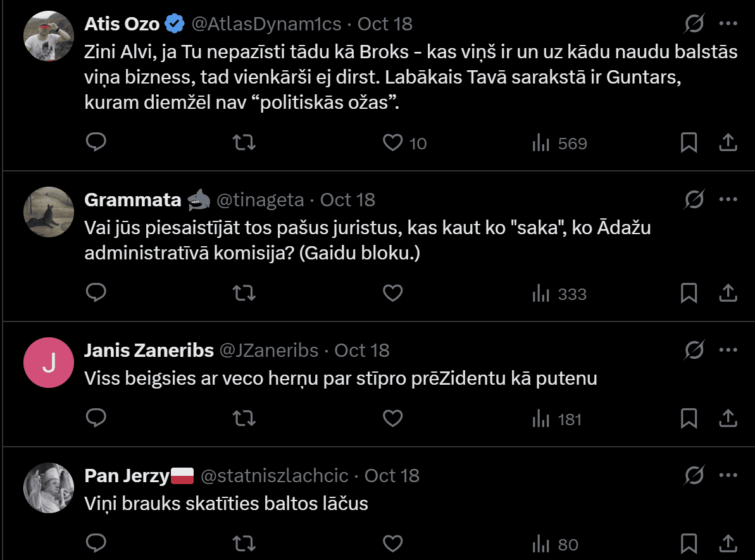
Task: Bookmark the Grammata tweet
Action: tap(689, 293)
